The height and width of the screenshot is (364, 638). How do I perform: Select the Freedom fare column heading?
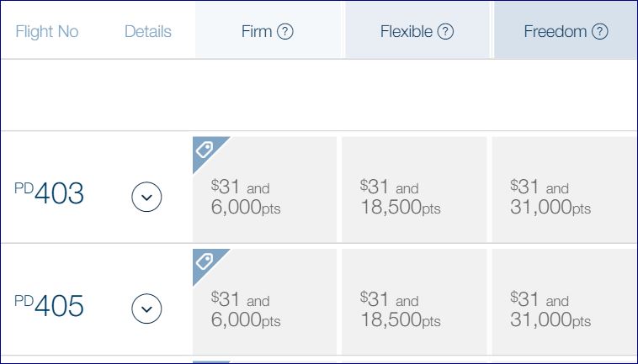[x=555, y=32]
